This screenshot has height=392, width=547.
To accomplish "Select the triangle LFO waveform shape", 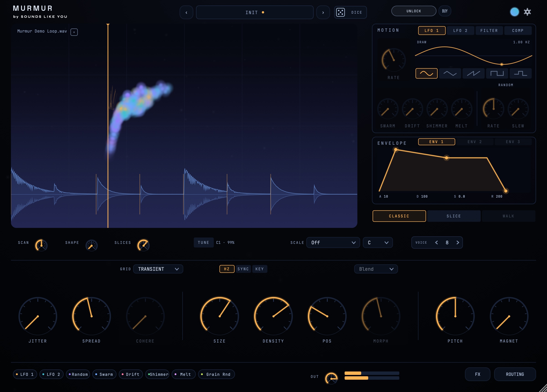I will (450, 73).
